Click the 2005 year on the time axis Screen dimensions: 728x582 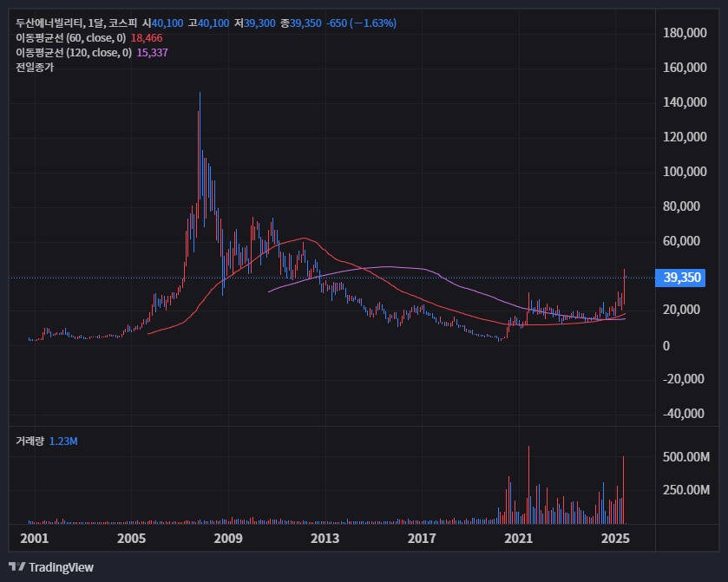(x=131, y=539)
